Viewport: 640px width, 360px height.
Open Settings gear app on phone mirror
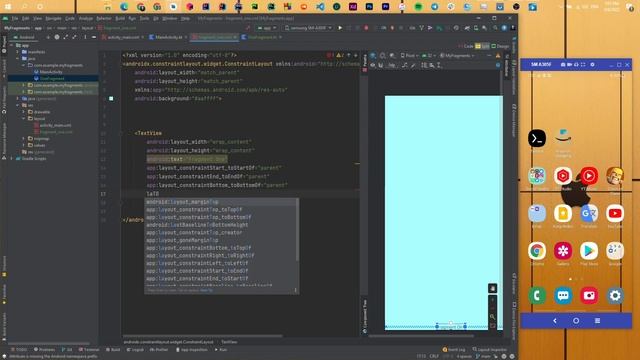click(x=615, y=296)
